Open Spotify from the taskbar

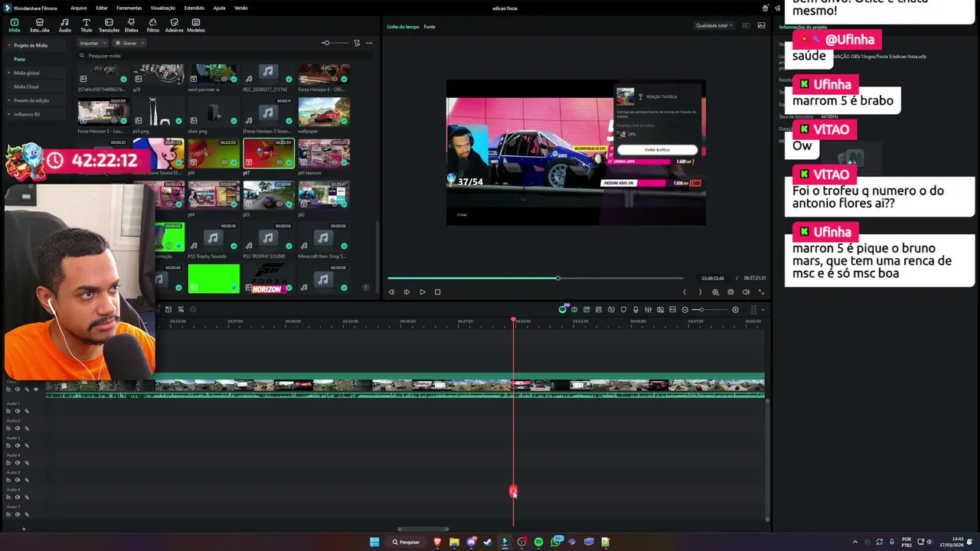[538, 542]
